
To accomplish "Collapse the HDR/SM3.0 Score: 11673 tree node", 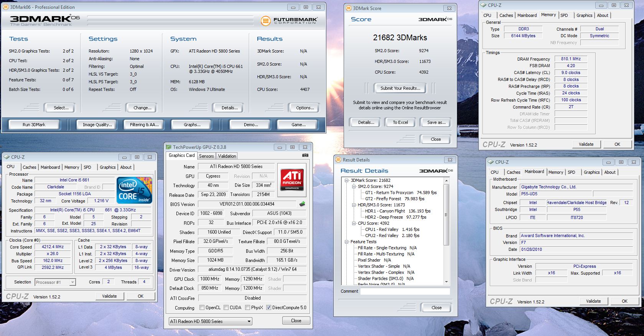I will click(354, 205).
